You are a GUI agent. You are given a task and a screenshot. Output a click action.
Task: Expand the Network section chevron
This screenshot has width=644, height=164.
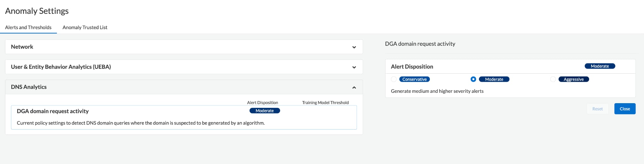point(354,47)
